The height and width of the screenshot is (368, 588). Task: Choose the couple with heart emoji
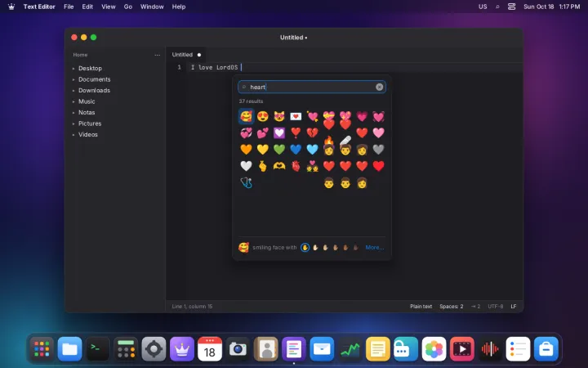click(312, 166)
